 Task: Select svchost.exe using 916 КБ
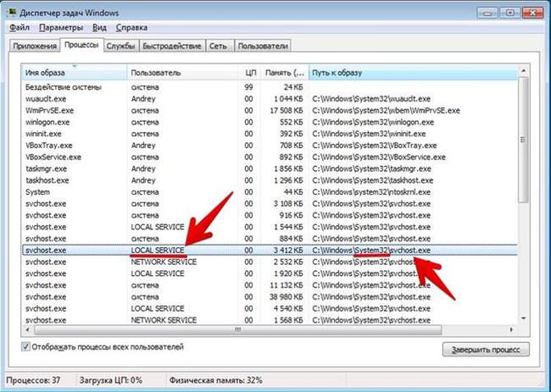click(270, 215)
